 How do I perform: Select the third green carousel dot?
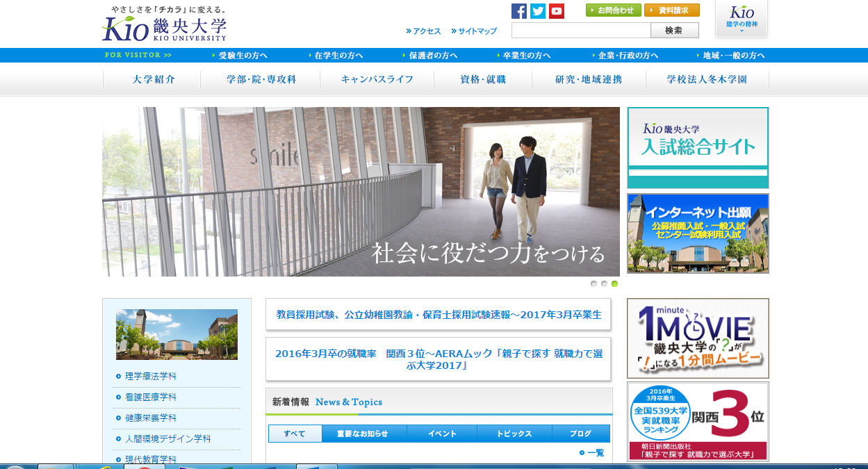coord(614,283)
